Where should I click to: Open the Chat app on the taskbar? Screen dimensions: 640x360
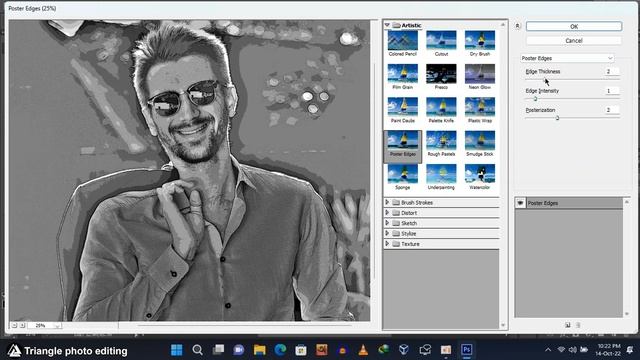click(239, 350)
